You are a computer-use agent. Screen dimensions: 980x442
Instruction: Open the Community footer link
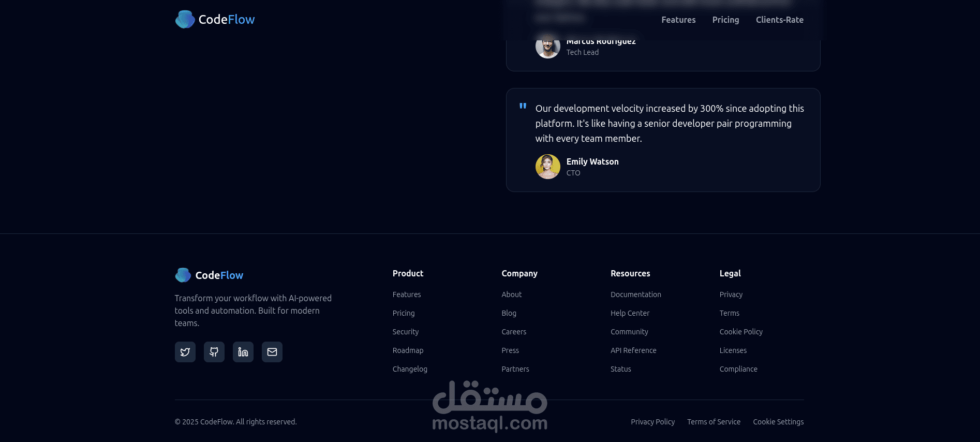pos(629,332)
